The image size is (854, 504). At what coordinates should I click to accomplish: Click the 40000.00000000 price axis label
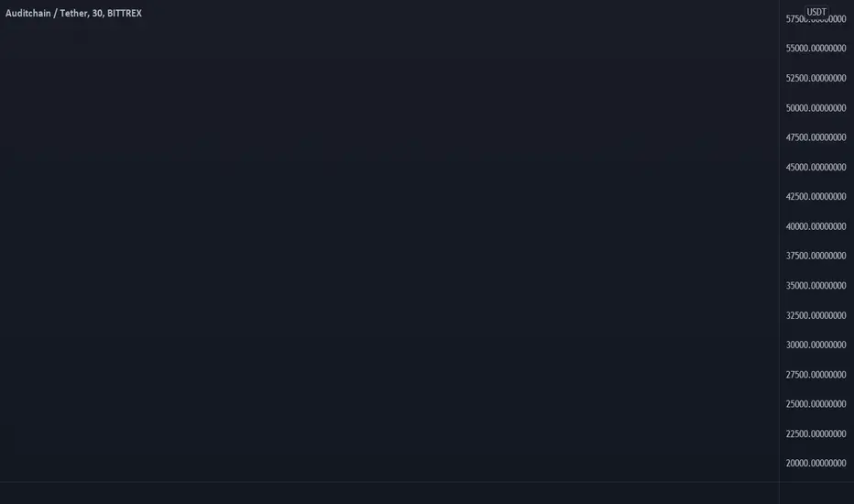click(816, 226)
